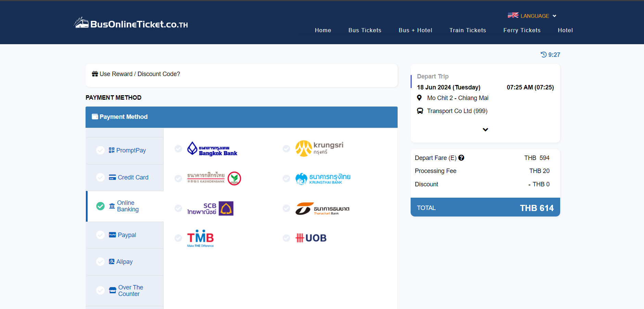Click the 07:25 AM (07:25) departure time
This screenshot has width=644, height=309.
coord(530,87)
